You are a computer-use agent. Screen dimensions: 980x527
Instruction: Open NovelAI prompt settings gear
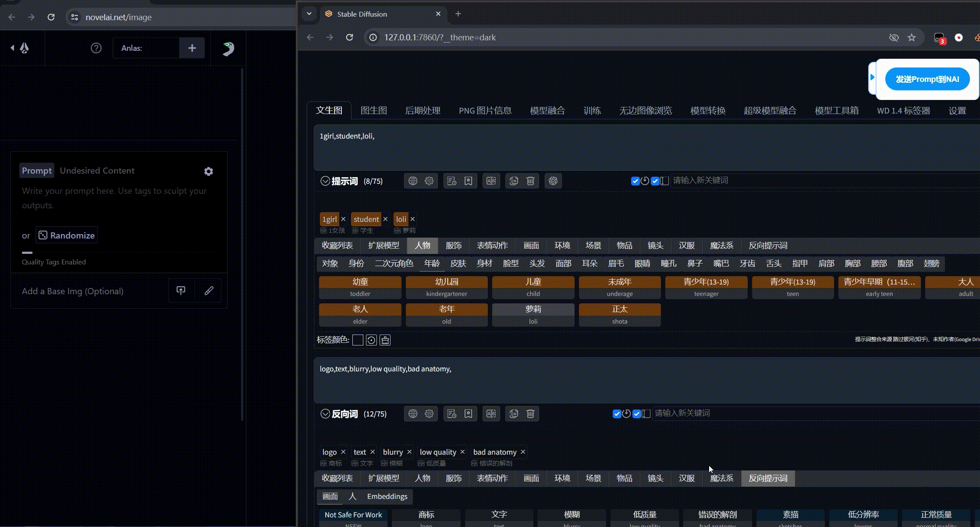point(209,171)
